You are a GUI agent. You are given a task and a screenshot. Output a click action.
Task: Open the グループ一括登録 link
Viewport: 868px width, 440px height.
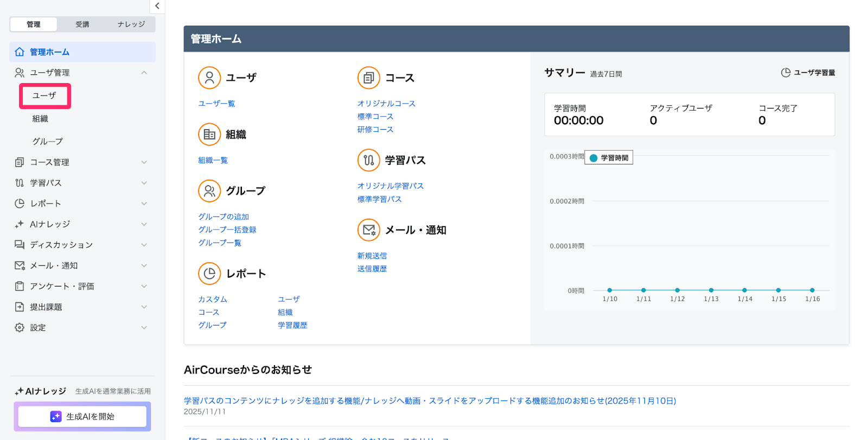point(227,230)
